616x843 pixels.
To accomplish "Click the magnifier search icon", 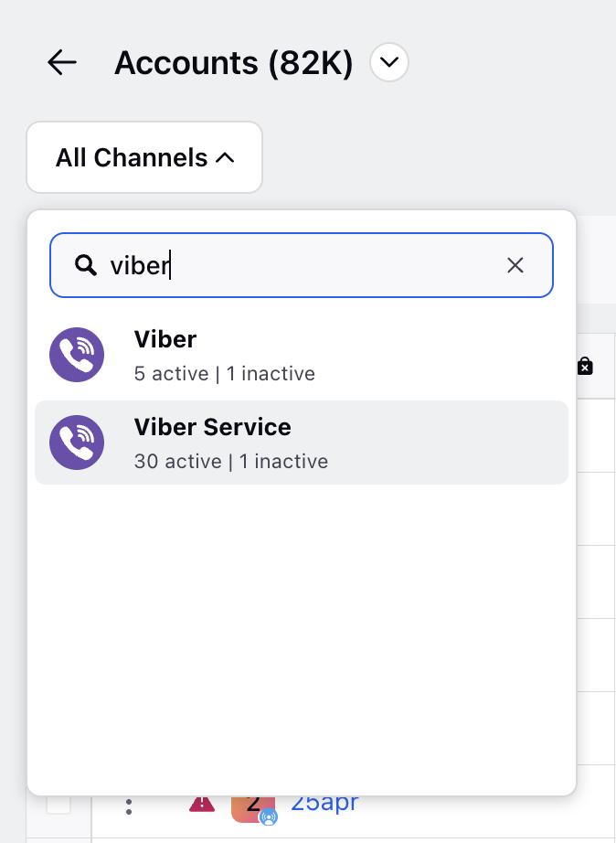I will coord(86,265).
